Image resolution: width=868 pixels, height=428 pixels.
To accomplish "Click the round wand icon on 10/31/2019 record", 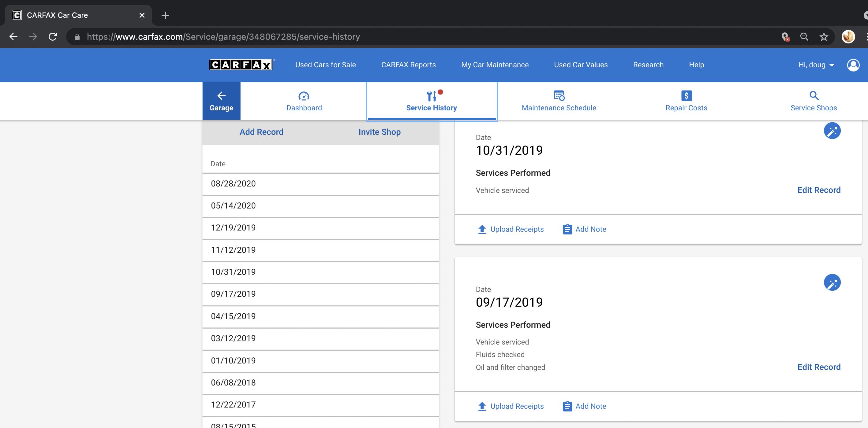I will click(x=832, y=131).
